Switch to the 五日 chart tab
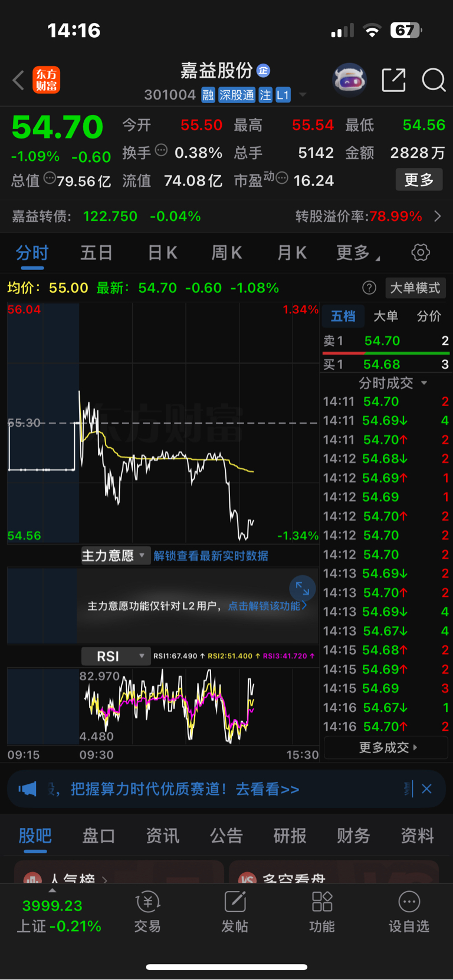This screenshot has width=453, height=980. coord(96,253)
